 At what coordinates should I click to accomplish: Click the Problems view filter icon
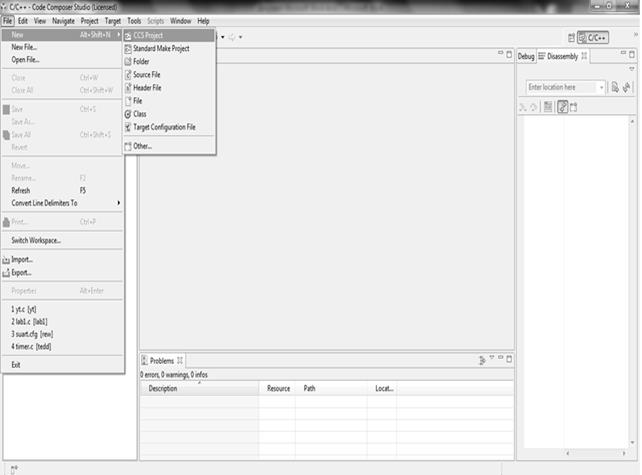coord(482,360)
